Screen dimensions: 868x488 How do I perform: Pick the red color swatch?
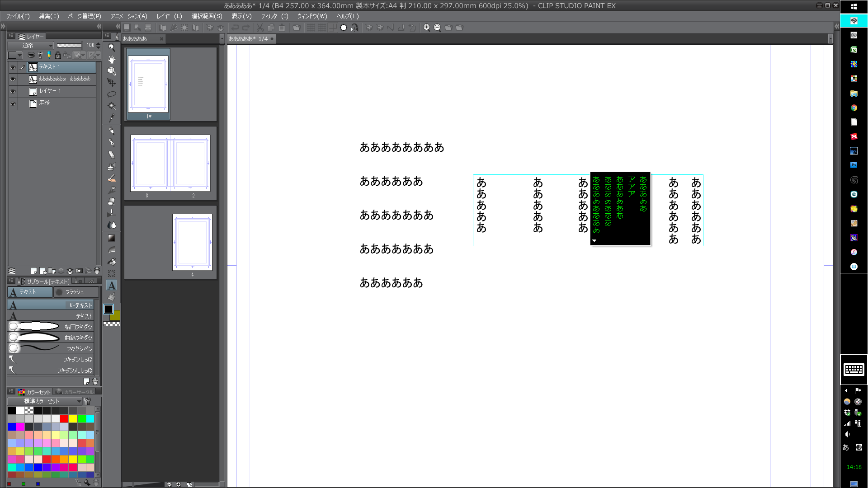pos(64,418)
